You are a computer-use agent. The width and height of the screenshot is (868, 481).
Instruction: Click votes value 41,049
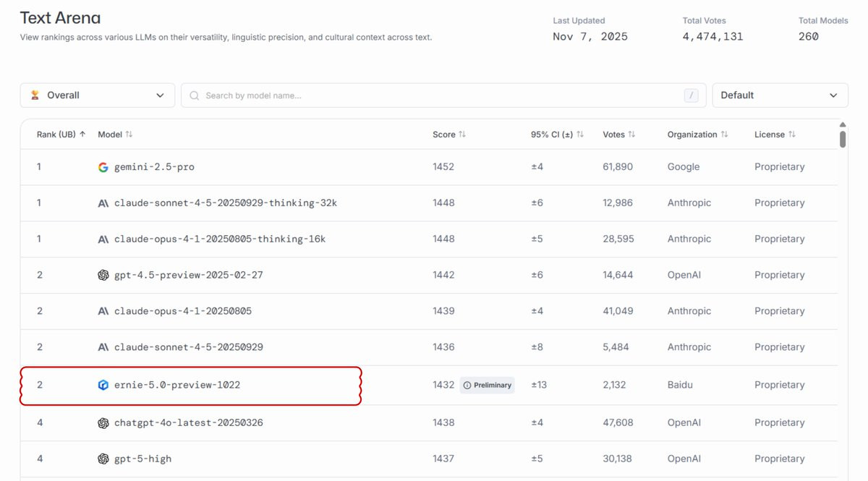coord(618,312)
